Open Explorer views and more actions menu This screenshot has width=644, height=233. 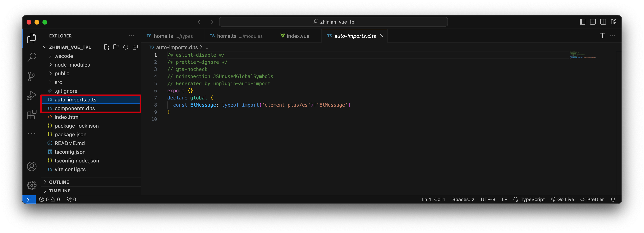(131, 36)
